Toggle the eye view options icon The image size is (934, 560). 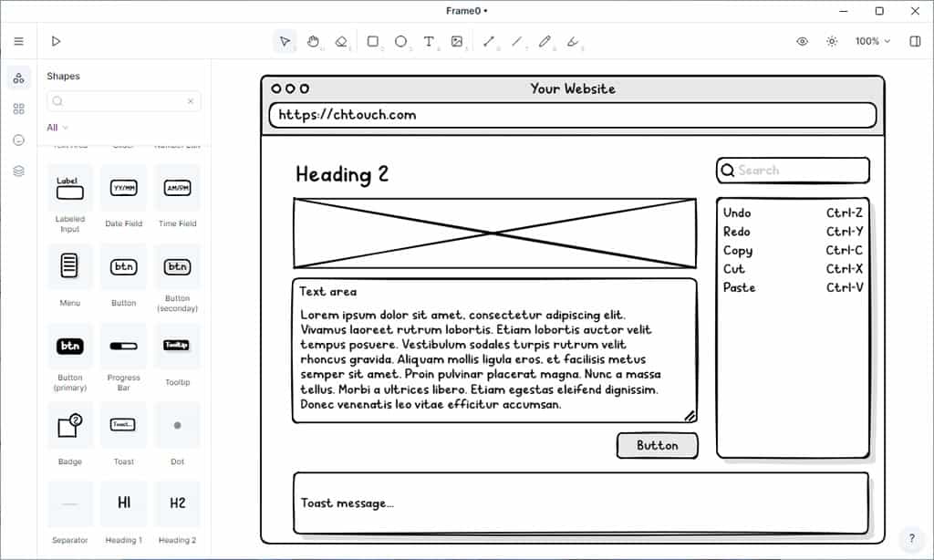click(803, 41)
